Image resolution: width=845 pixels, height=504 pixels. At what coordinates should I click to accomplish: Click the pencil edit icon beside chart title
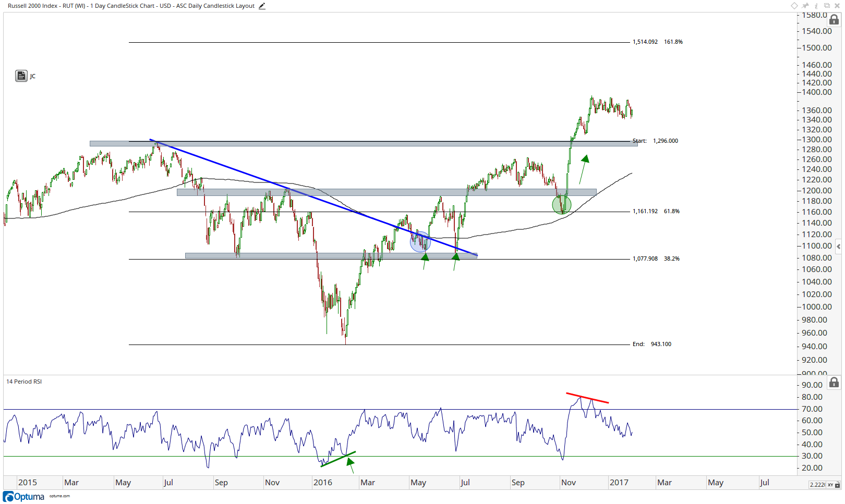[x=262, y=6]
